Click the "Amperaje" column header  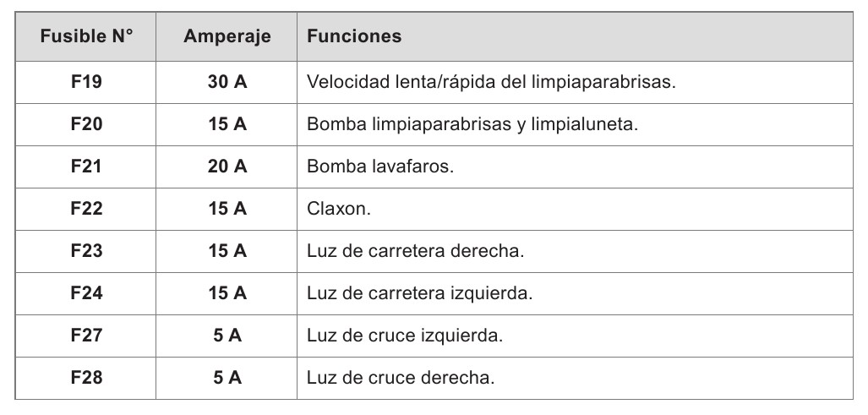pos(227,37)
